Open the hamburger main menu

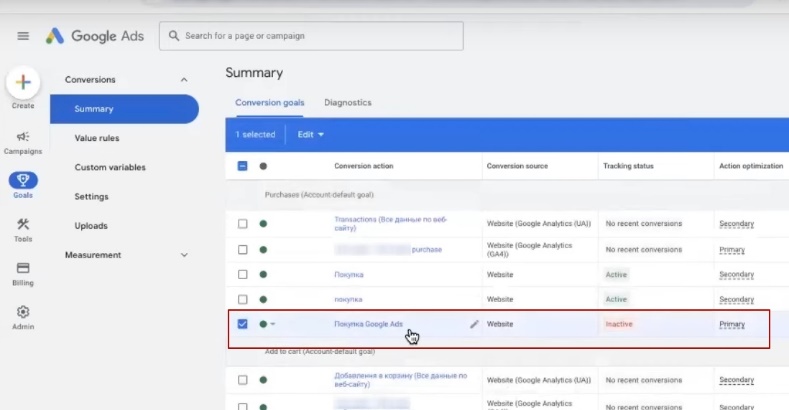(x=22, y=36)
